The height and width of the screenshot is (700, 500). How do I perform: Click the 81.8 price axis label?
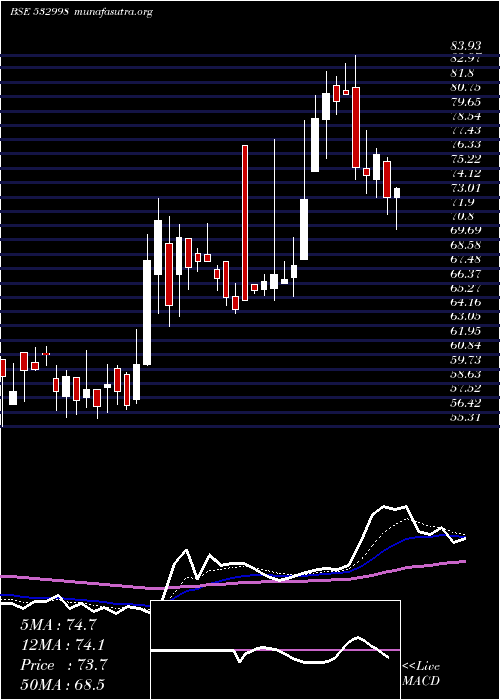click(x=462, y=73)
